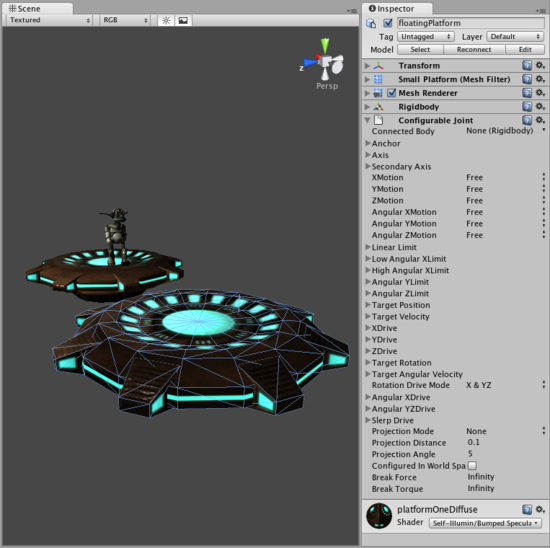Click the Model Edit button
The image size is (550, 548).
(x=525, y=49)
